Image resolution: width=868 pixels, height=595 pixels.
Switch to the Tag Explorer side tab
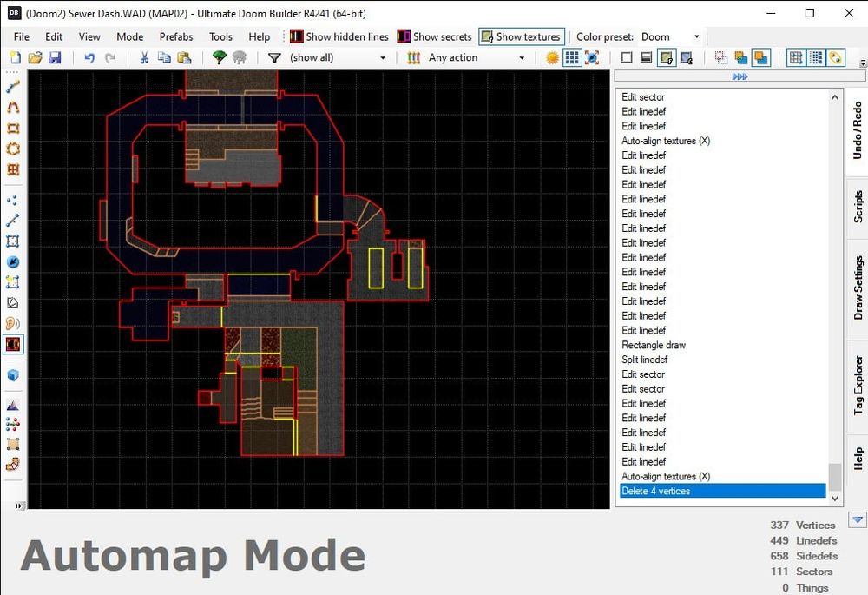pyautogui.click(x=857, y=386)
